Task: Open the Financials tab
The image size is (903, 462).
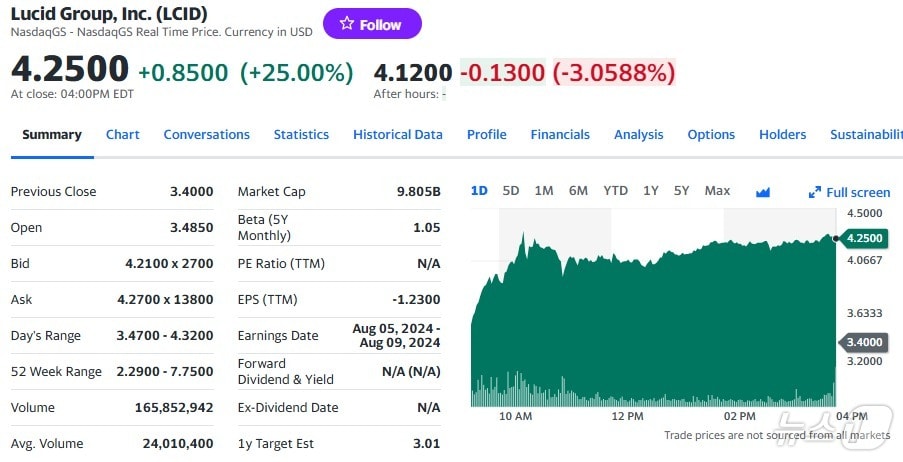Action: [560, 135]
